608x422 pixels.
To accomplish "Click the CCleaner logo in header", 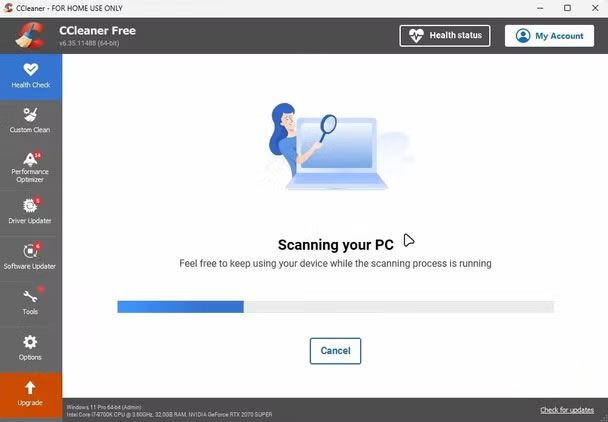I will coord(30,36).
